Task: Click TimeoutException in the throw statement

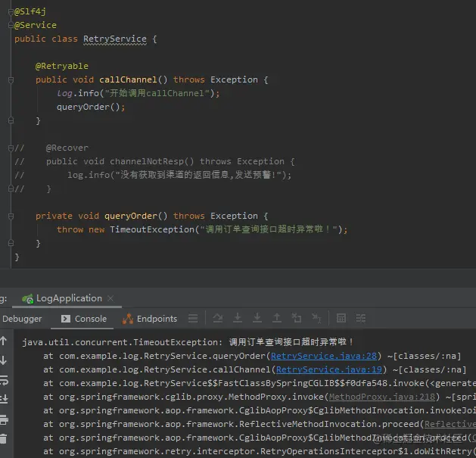Action: coord(152,229)
